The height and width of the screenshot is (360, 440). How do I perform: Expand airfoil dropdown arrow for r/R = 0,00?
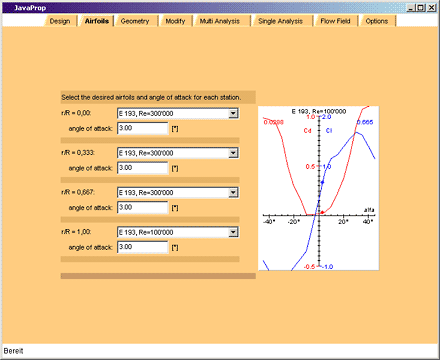pos(233,113)
